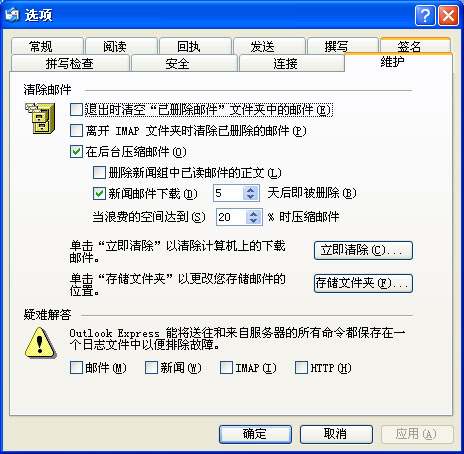Click the help question mark title bar button
This screenshot has height=454, width=464.
click(425, 15)
